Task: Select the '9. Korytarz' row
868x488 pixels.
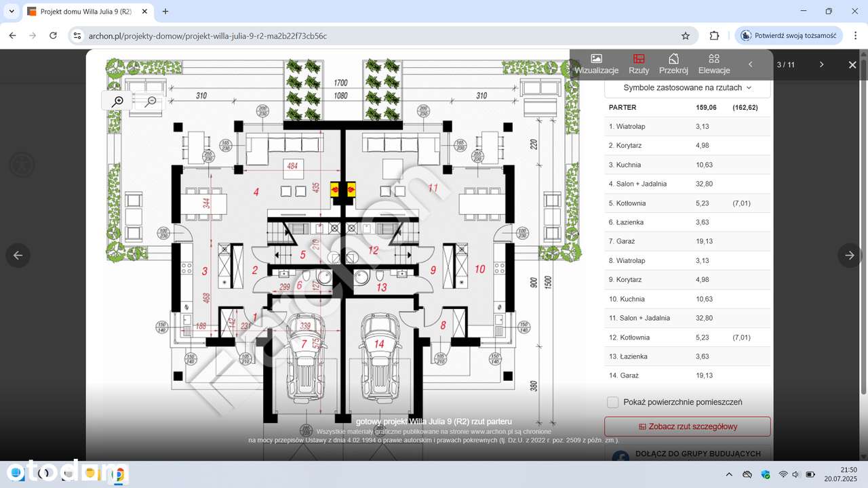Action: [x=688, y=279]
